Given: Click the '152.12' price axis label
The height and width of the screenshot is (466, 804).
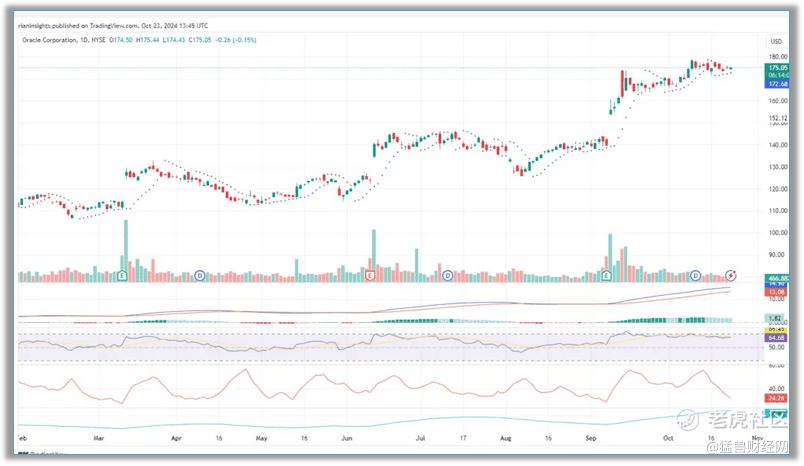Looking at the screenshot, I should tap(778, 118).
